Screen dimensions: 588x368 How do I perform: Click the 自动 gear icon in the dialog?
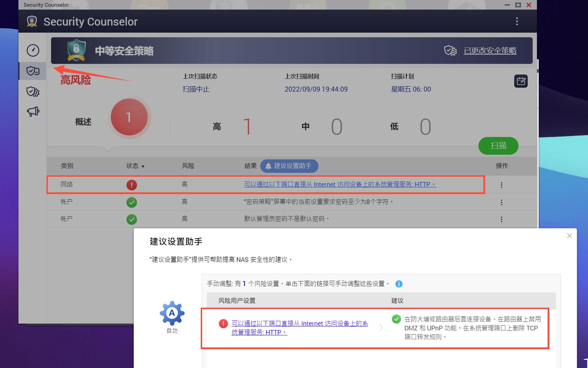click(x=172, y=313)
